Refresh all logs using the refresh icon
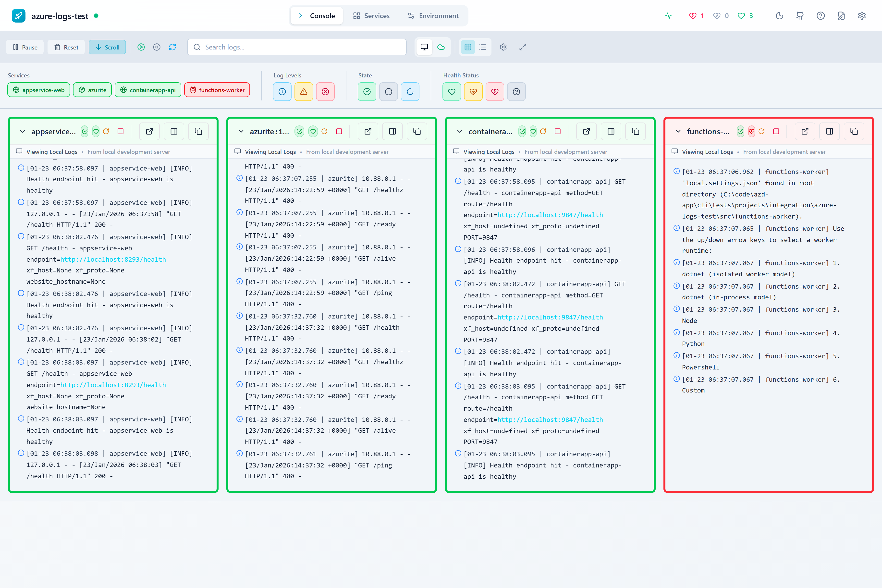Viewport: 882px width, 588px height. point(172,47)
